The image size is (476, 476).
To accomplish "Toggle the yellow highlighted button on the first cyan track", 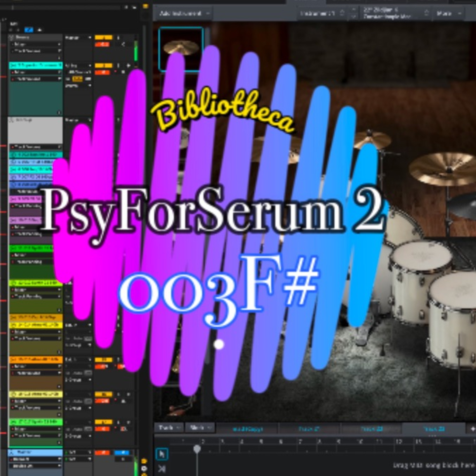I will pos(77,79).
